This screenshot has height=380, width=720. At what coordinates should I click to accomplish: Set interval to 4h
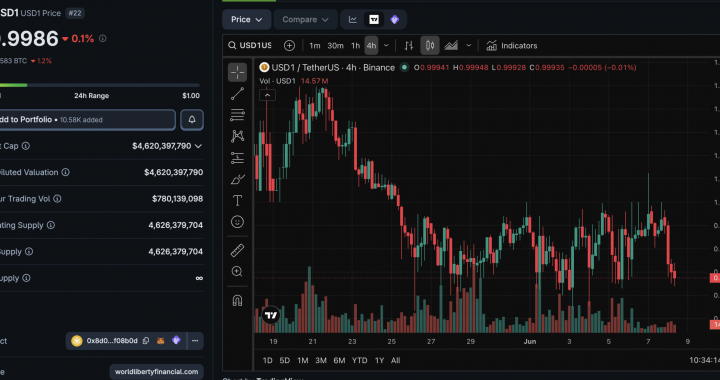pyautogui.click(x=371, y=45)
